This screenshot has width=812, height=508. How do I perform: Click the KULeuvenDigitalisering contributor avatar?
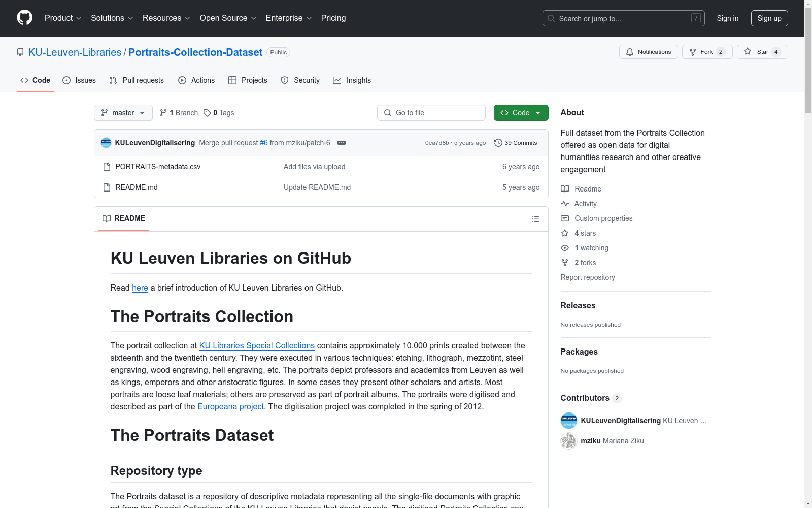click(x=569, y=421)
